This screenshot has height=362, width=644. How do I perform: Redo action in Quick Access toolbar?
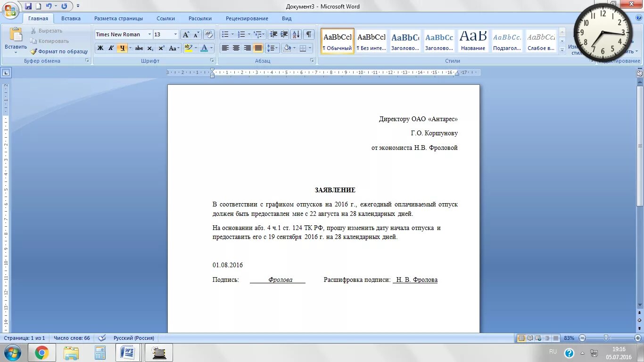pos(64,6)
